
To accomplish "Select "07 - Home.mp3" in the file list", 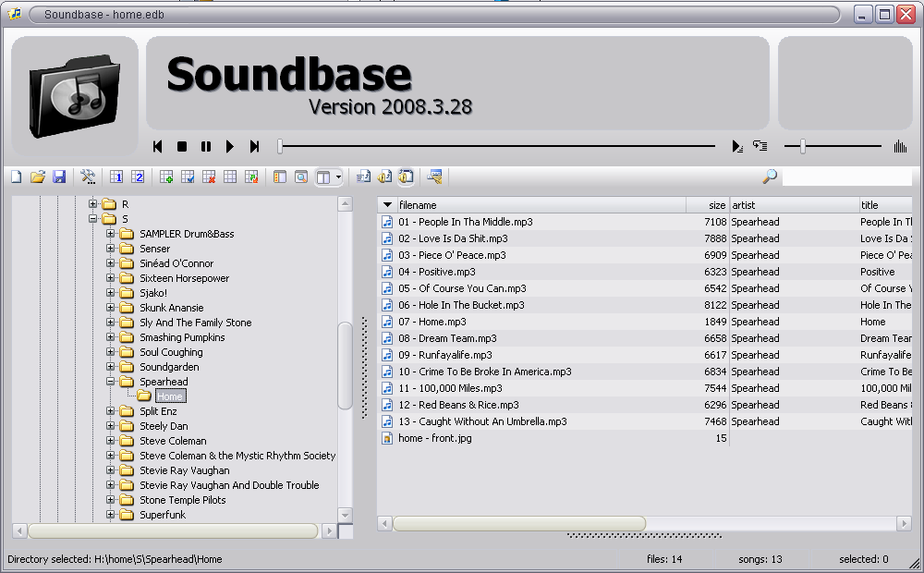I will (x=432, y=322).
